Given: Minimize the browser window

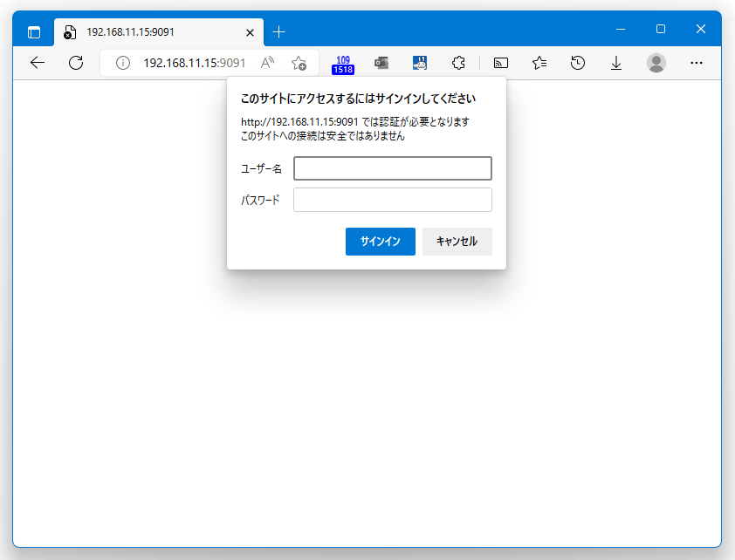Looking at the screenshot, I should pyautogui.click(x=621, y=29).
